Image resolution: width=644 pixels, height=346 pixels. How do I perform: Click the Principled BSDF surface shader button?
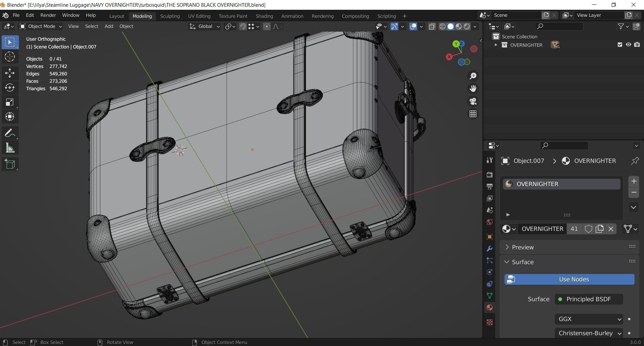tap(589, 299)
